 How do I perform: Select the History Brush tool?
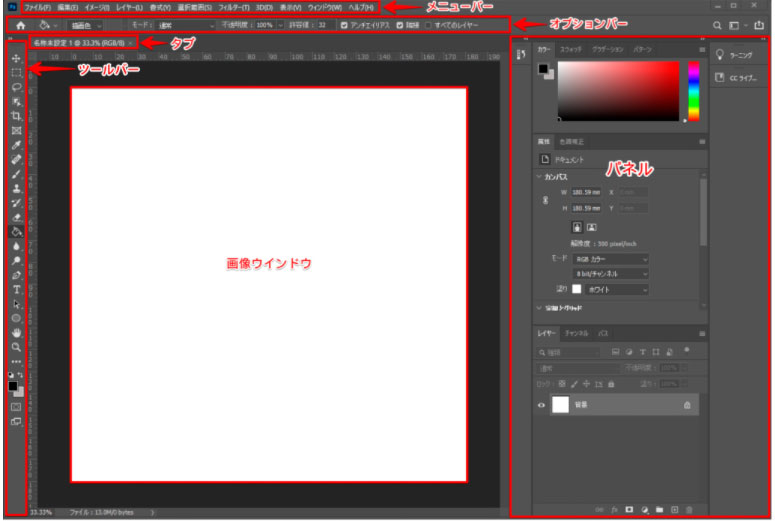16,203
